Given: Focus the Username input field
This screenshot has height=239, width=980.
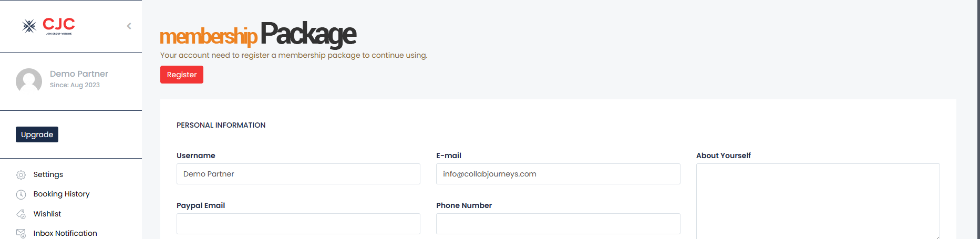Looking at the screenshot, I should coord(298,174).
